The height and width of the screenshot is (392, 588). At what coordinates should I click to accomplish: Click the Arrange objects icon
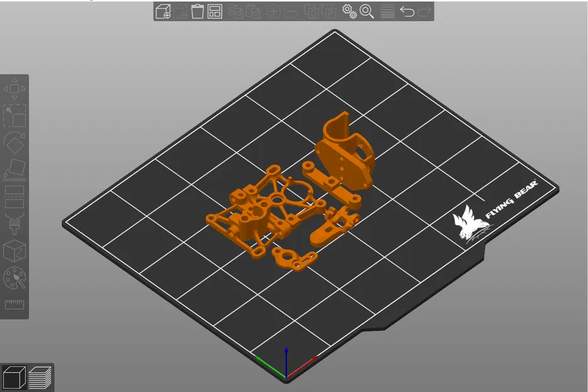tap(215, 11)
